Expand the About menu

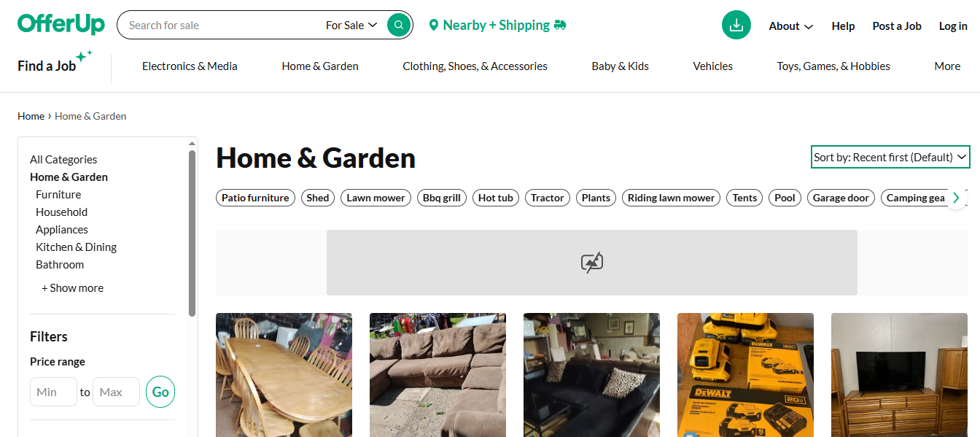pos(791,26)
